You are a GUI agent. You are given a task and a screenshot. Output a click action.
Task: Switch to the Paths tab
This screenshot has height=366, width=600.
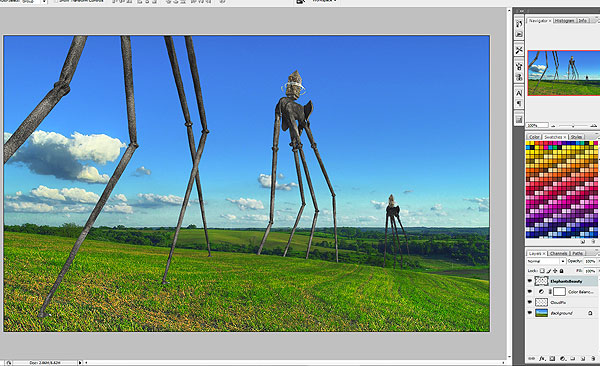coord(578,253)
